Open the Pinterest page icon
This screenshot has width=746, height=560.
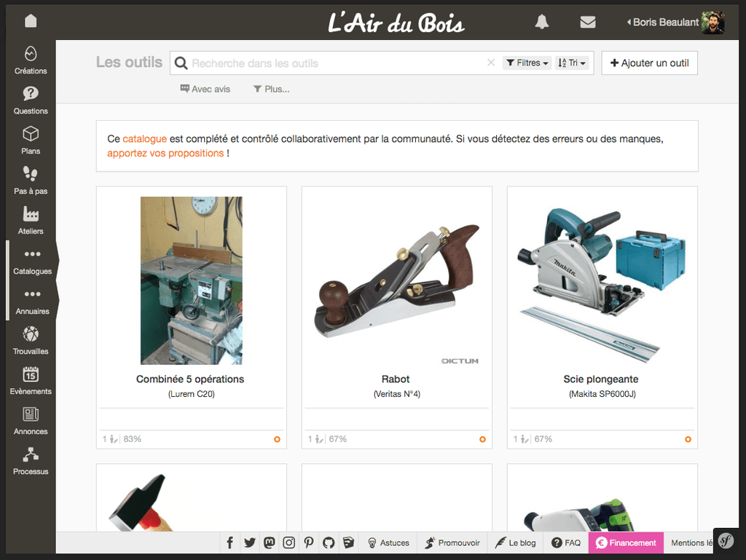coord(309,543)
